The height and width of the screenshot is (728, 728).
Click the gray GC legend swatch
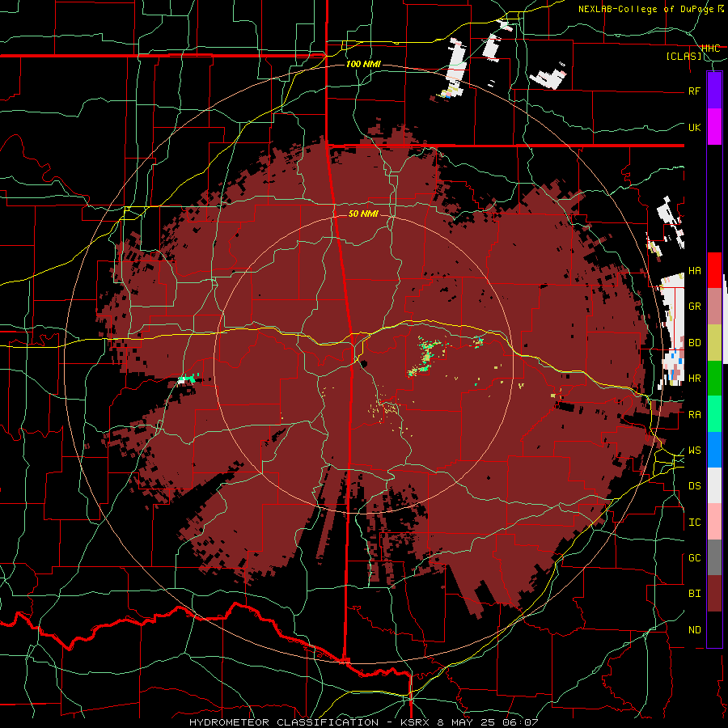click(x=714, y=557)
